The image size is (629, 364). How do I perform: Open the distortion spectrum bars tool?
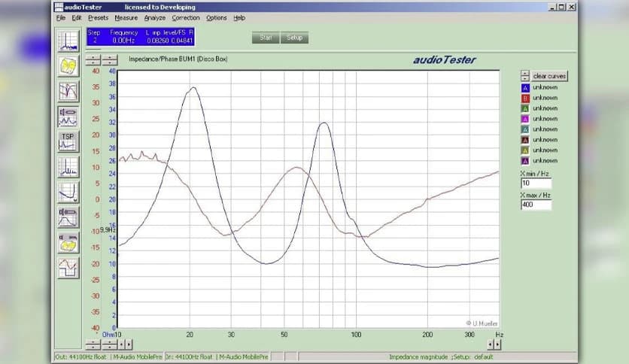[x=68, y=167]
